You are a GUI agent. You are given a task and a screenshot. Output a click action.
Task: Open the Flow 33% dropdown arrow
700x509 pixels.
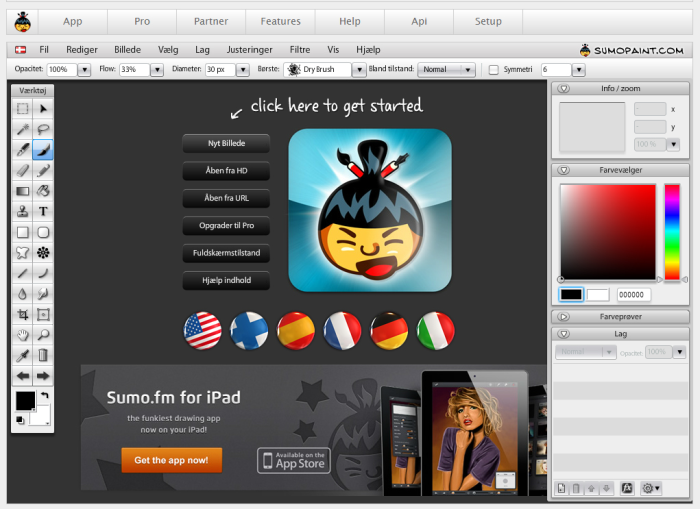157,70
